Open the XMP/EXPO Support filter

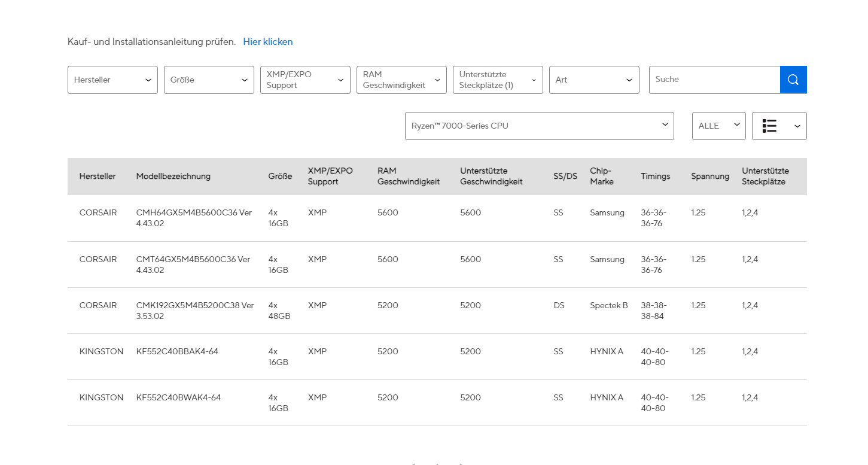coord(305,80)
